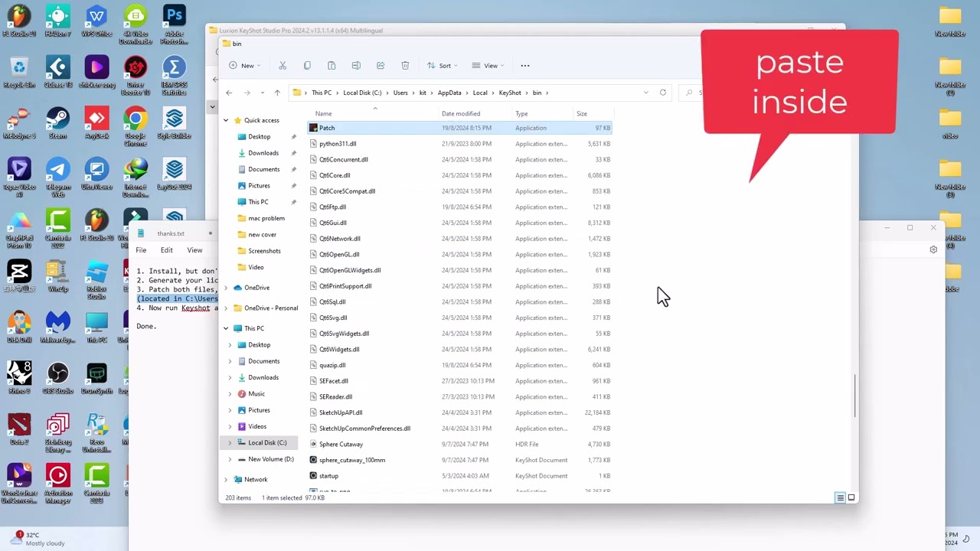Open Dota 2 desktop shortcut
Viewport: 980px width, 551px height.
click(x=19, y=429)
